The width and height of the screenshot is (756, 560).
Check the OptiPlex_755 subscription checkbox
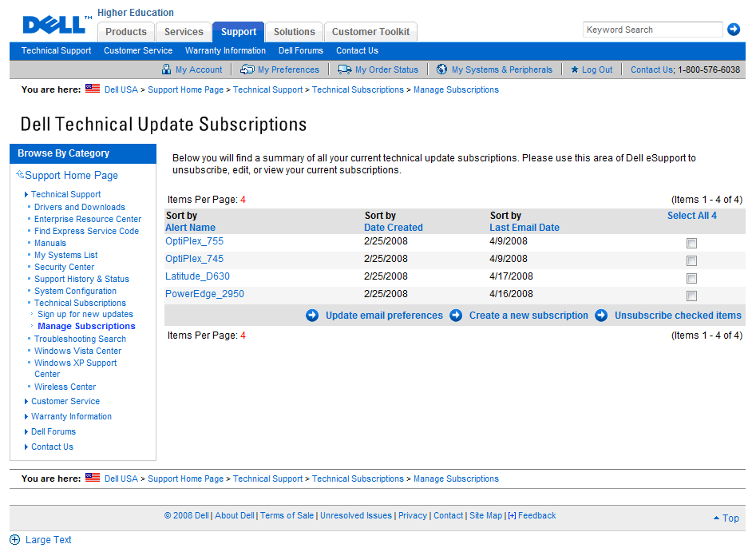[x=691, y=243]
